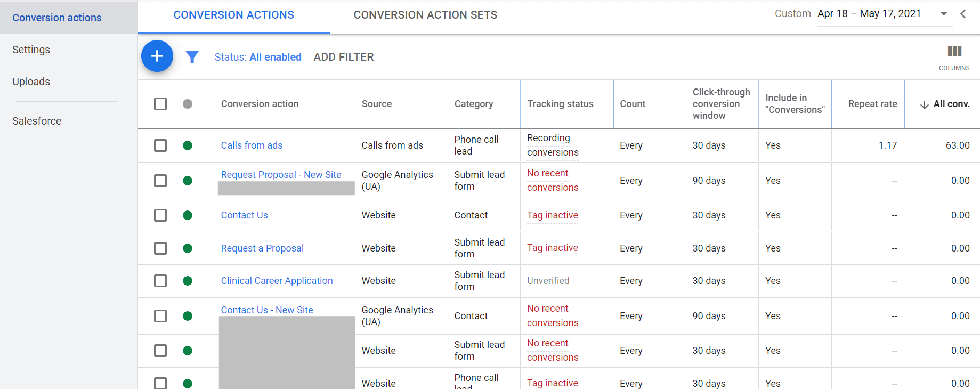This screenshot has height=389, width=980.
Task: Open the Contact Us conversion action link
Action: (x=244, y=215)
